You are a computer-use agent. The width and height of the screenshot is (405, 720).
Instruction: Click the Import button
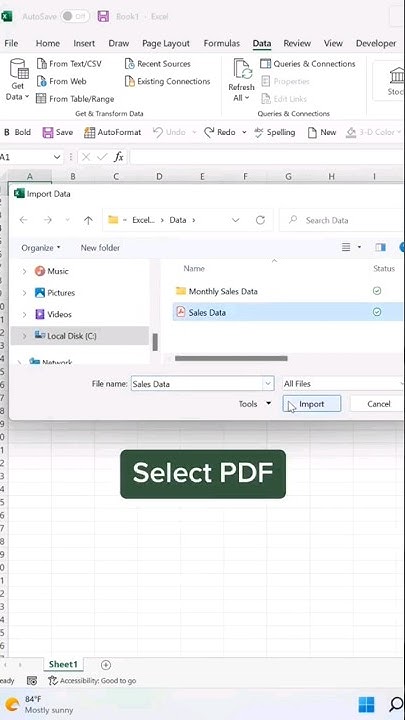coord(312,404)
